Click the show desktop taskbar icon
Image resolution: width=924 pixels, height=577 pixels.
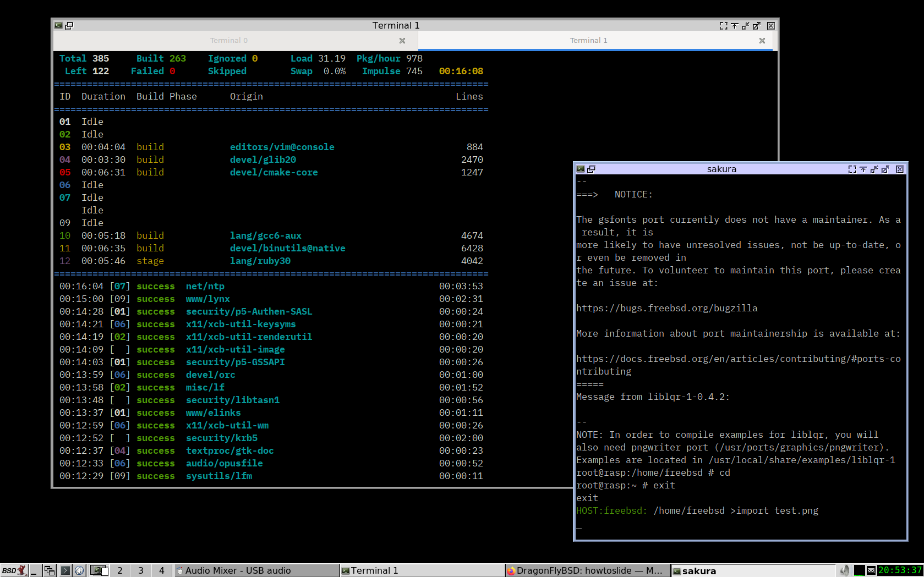click(35, 570)
